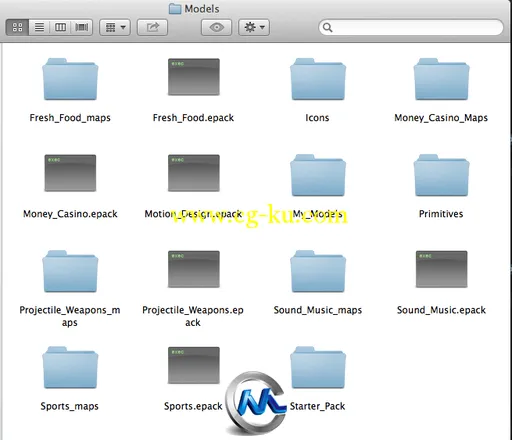Viewport: 512px width, 440px height.
Task: Click the Share toolbar button
Action: pyautogui.click(x=152, y=27)
